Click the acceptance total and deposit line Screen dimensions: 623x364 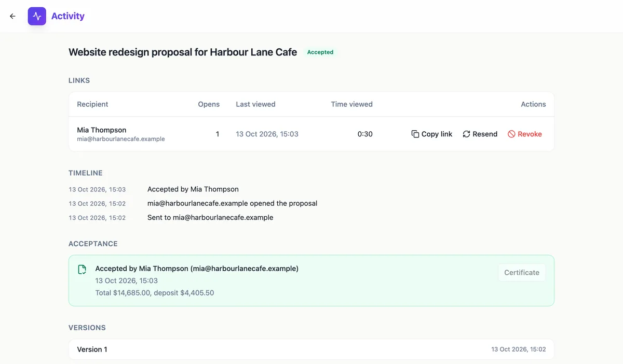(x=155, y=293)
